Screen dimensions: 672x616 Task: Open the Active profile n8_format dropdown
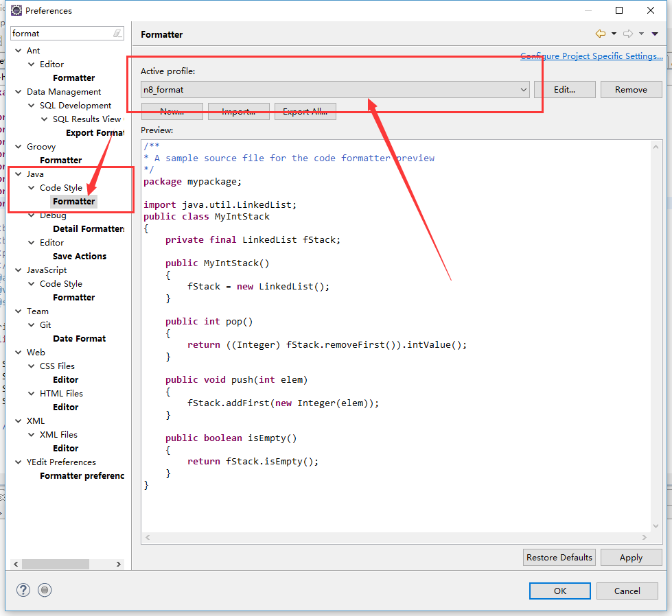(335, 89)
